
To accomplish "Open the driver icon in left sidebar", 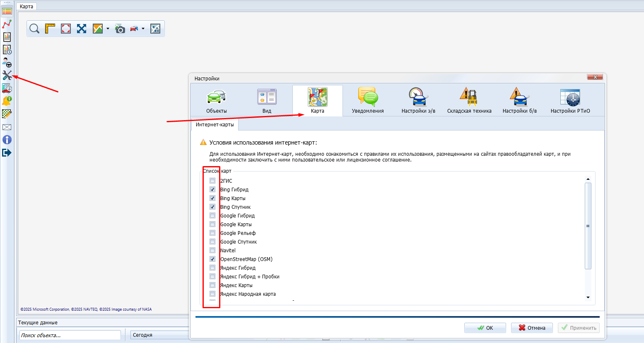I will pos(7,63).
